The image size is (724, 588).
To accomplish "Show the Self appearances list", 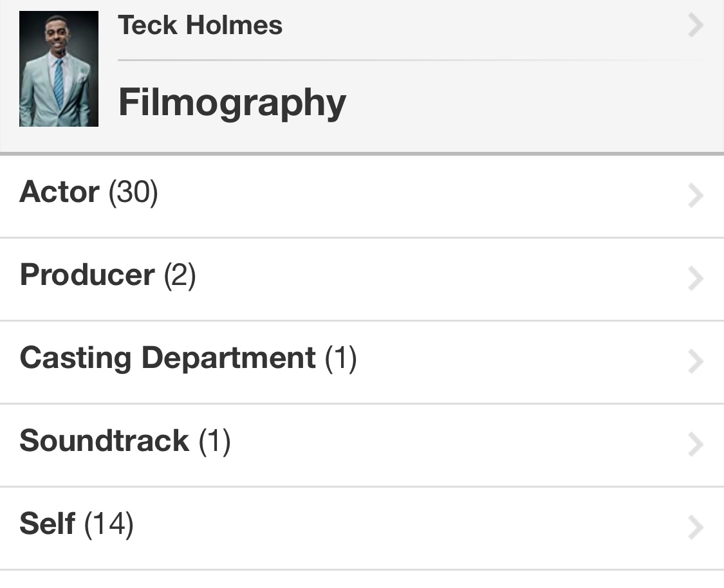I will 362,528.
